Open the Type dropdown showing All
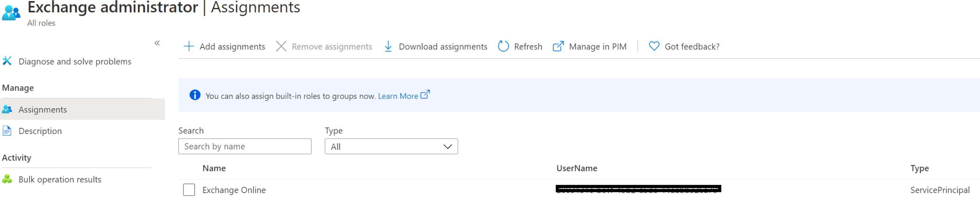 coord(391,147)
